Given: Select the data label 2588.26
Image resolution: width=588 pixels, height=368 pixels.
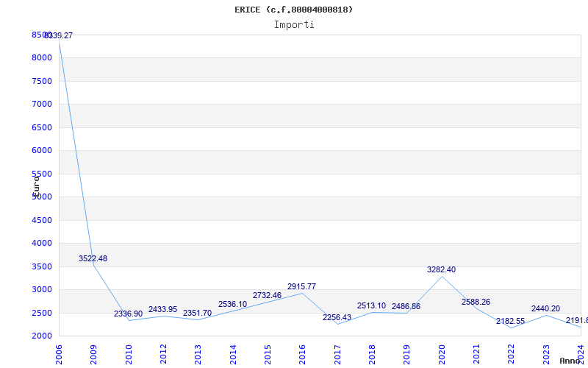Looking at the screenshot, I should point(476,302).
